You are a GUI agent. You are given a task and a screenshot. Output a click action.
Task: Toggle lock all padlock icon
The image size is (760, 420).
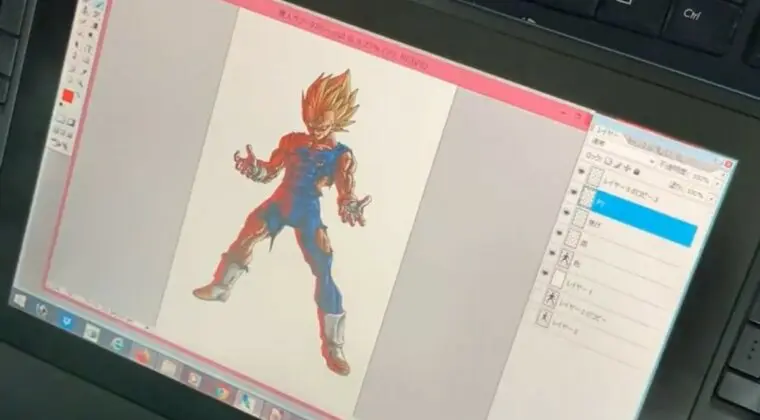636,171
